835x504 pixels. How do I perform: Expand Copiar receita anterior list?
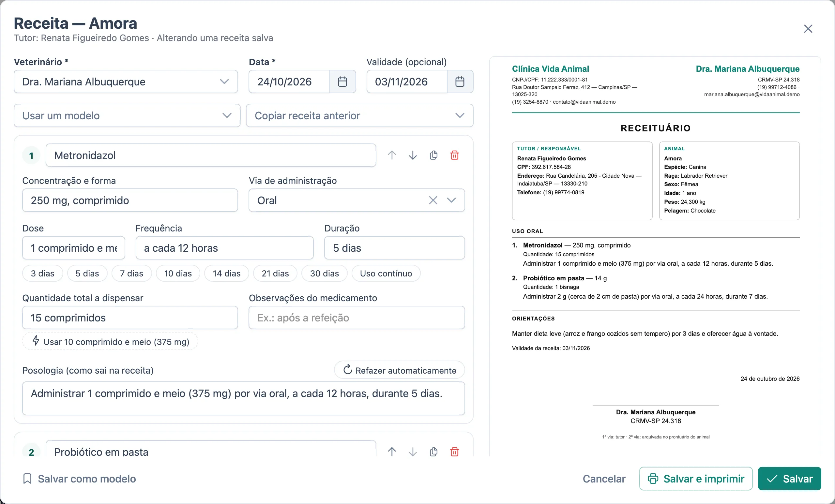(359, 115)
